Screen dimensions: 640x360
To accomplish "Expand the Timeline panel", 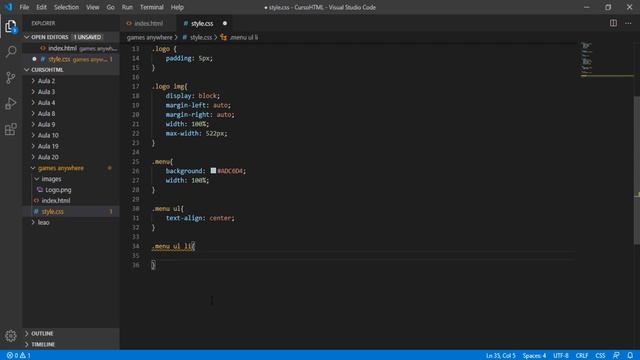I will pyautogui.click(x=71, y=344).
